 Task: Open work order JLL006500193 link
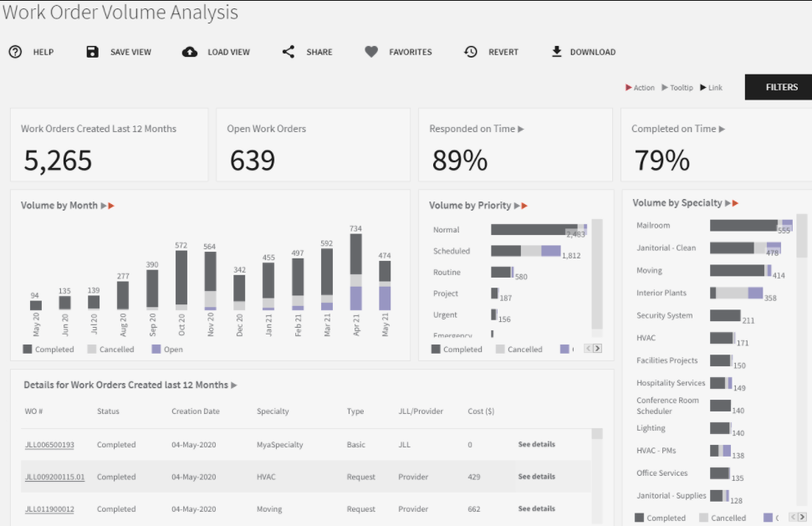pos(49,445)
